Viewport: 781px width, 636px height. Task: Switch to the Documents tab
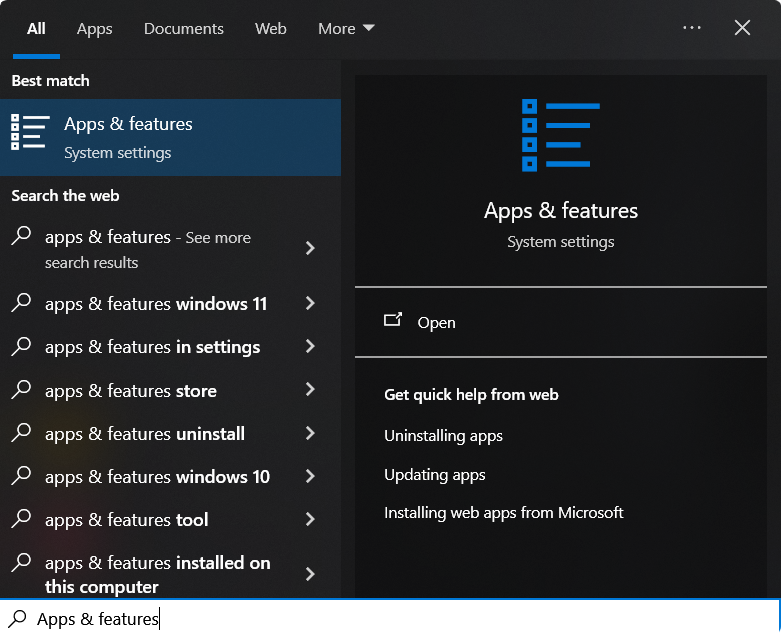(x=184, y=29)
